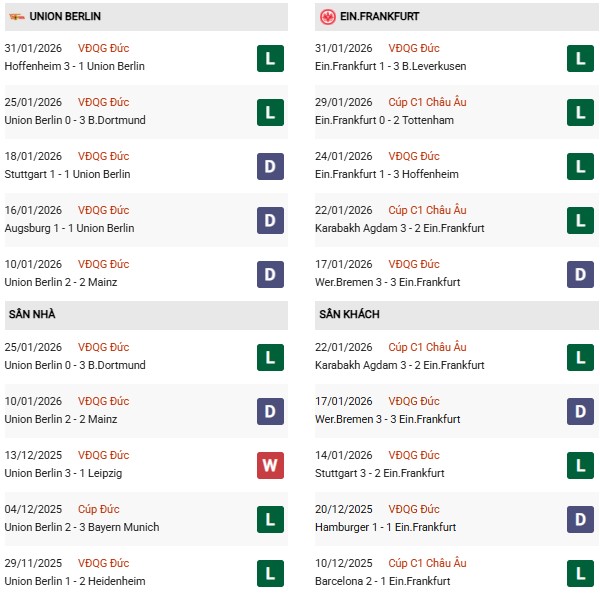Click the D badge for Hamburger 1-1 Ein.Frankfurt
600x595 pixels.
tap(579, 519)
